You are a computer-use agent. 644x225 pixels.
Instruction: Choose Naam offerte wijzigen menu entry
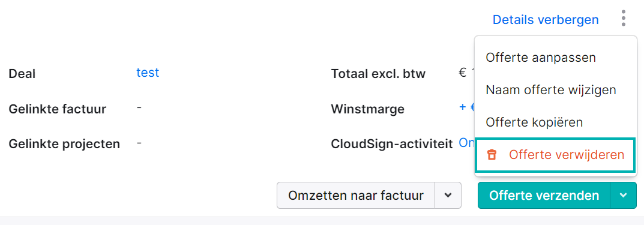click(x=551, y=89)
